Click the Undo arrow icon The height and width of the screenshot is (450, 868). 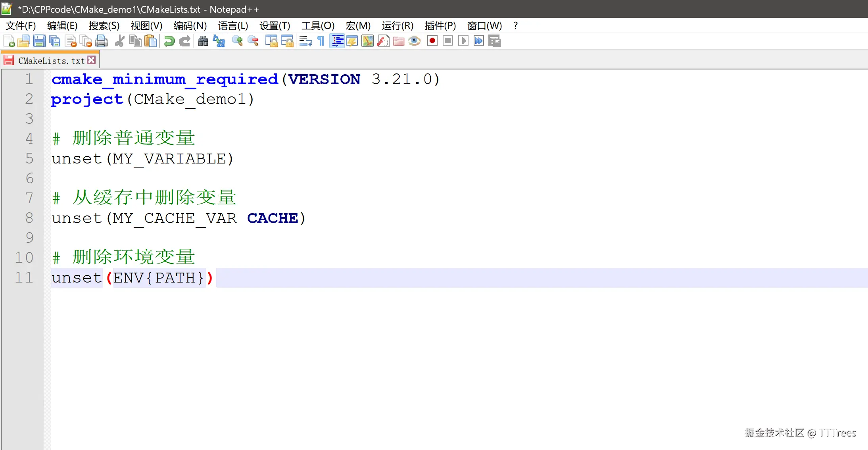(x=169, y=41)
